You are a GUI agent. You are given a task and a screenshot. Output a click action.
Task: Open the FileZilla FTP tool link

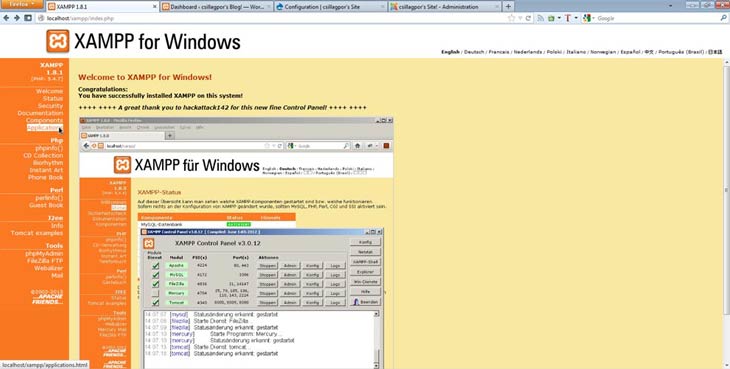[x=45, y=261]
